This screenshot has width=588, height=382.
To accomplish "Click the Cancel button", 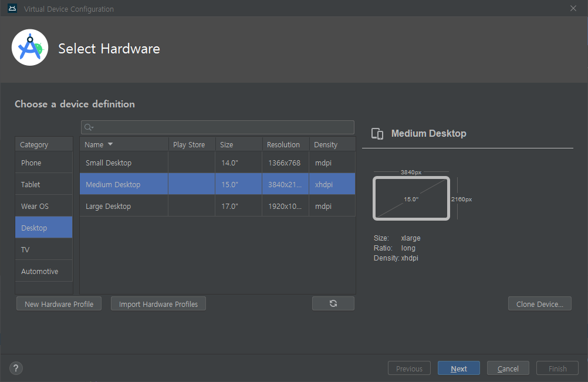I will coord(508,368).
